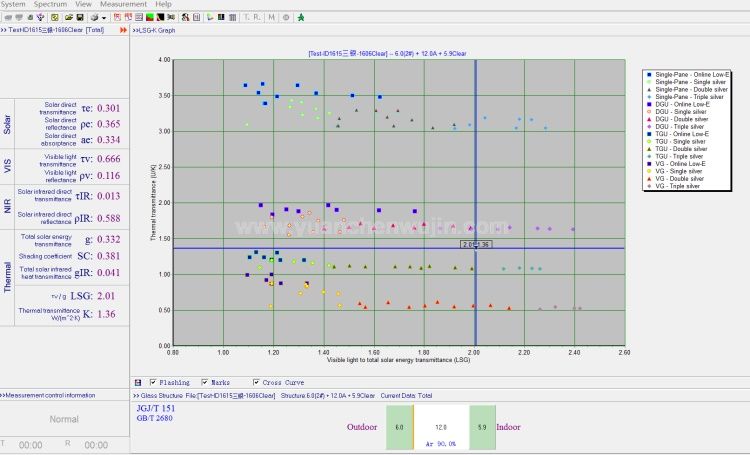Click the open folder toolbar icon
The image size is (750, 455).
(68, 17)
